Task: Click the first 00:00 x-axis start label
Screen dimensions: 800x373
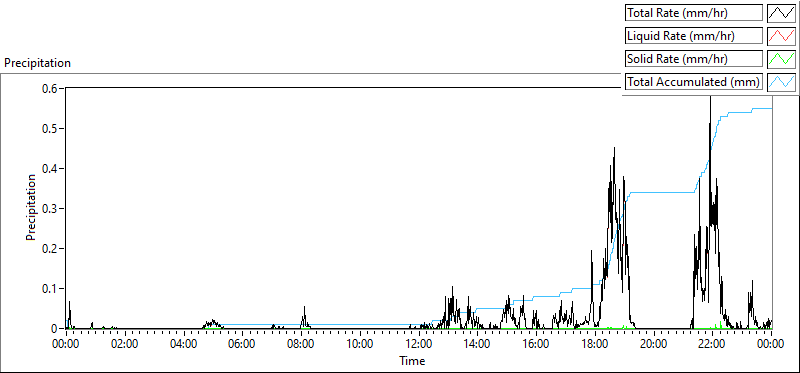Action: pos(66,344)
